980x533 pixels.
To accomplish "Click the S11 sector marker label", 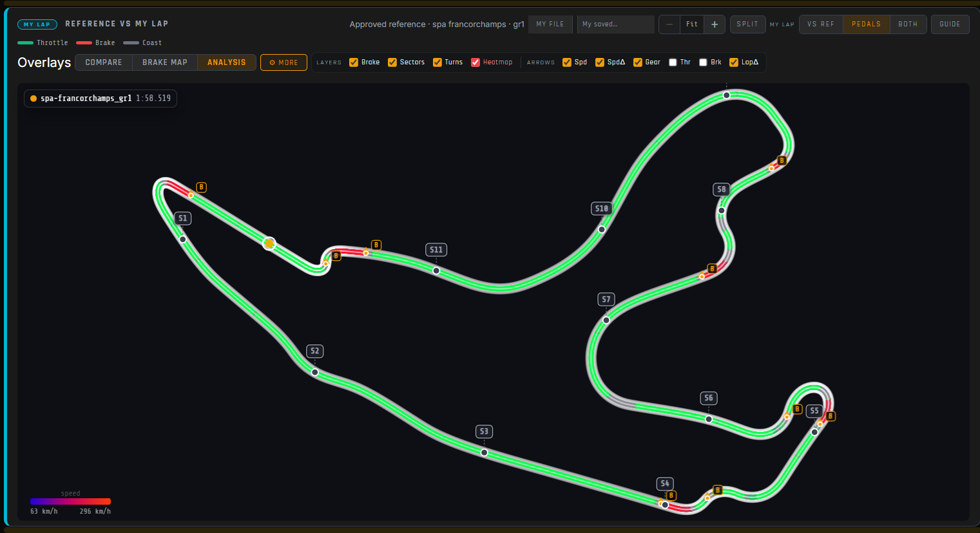I will (436, 250).
